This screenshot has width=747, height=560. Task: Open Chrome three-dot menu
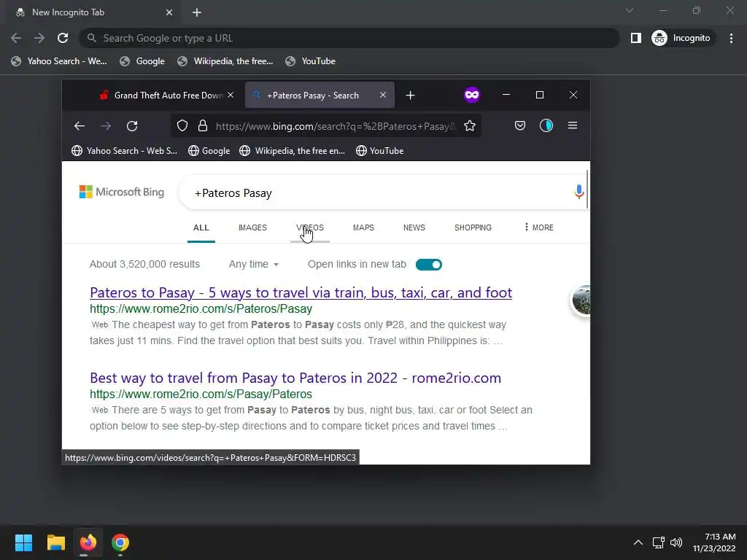tap(731, 38)
